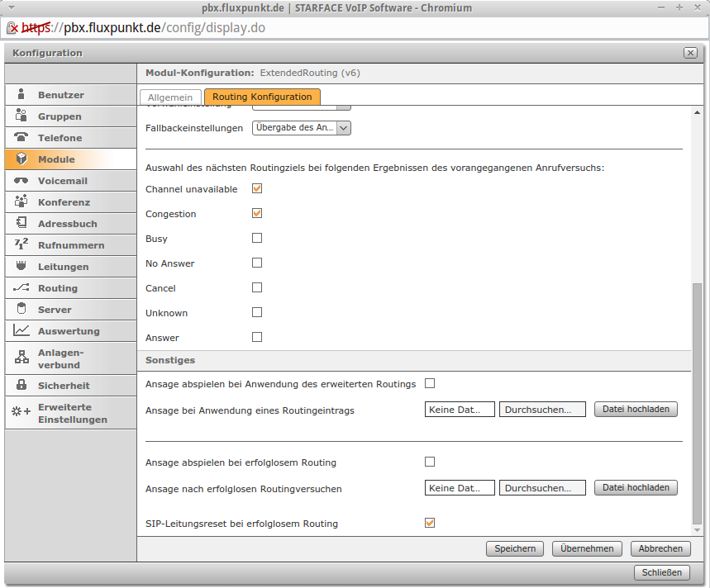This screenshot has width=710, height=588.
Task: Open the Fallbackeinstellungen dropdown
Action: 301,128
